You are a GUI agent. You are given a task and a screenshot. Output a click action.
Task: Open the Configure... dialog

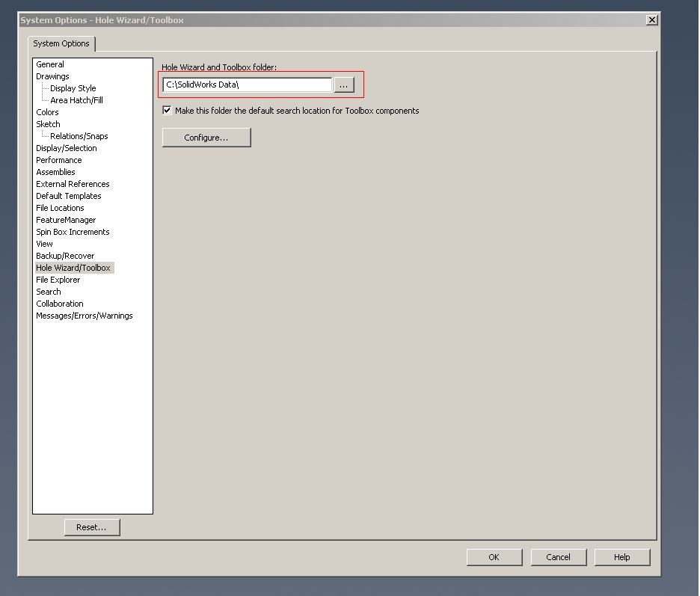pyautogui.click(x=206, y=138)
